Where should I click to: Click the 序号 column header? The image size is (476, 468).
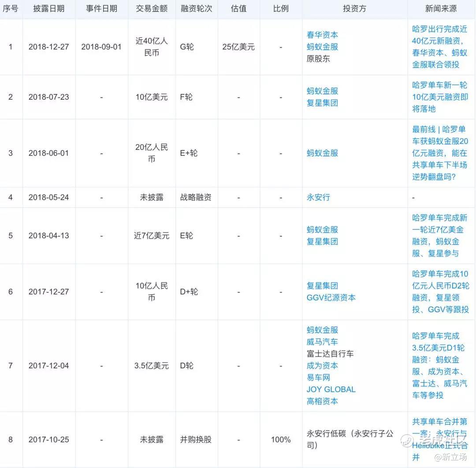tap(10, 8)
